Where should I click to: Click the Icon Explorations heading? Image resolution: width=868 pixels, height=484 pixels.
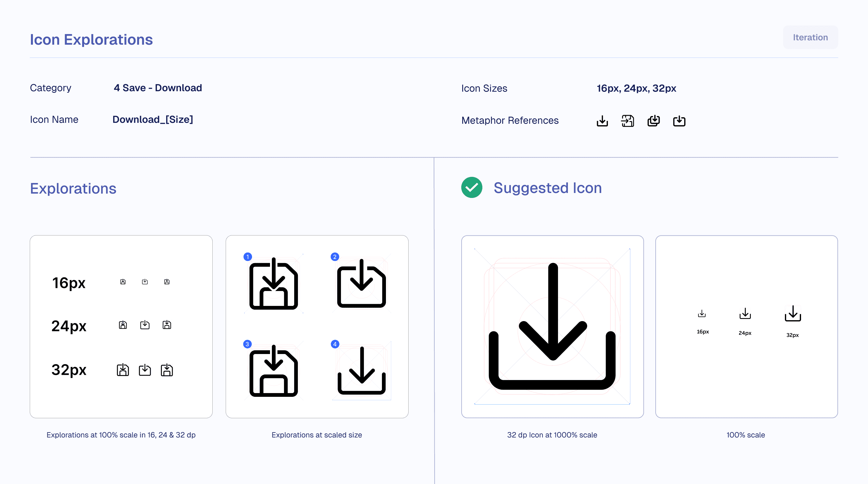point(91,39)
